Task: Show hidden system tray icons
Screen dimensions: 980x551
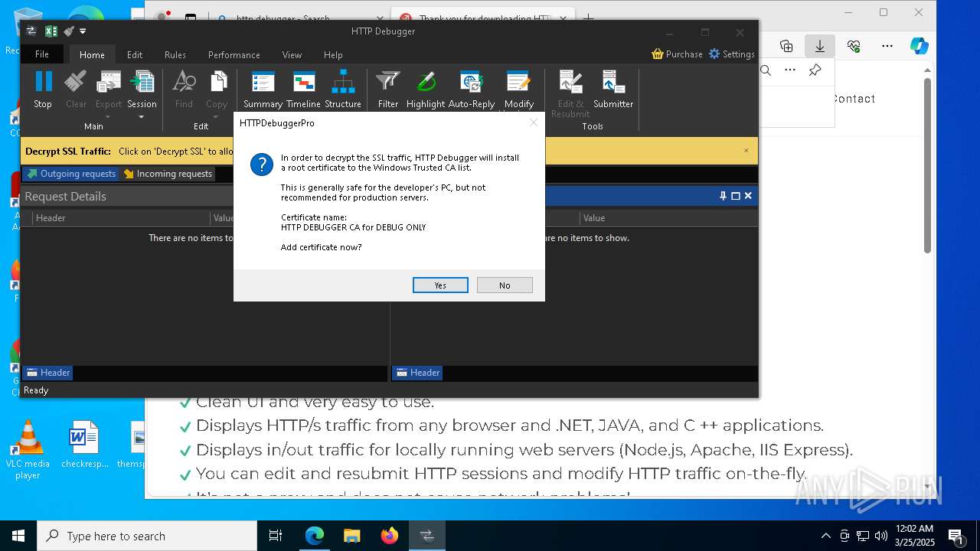Action: (x=825, y=536)
